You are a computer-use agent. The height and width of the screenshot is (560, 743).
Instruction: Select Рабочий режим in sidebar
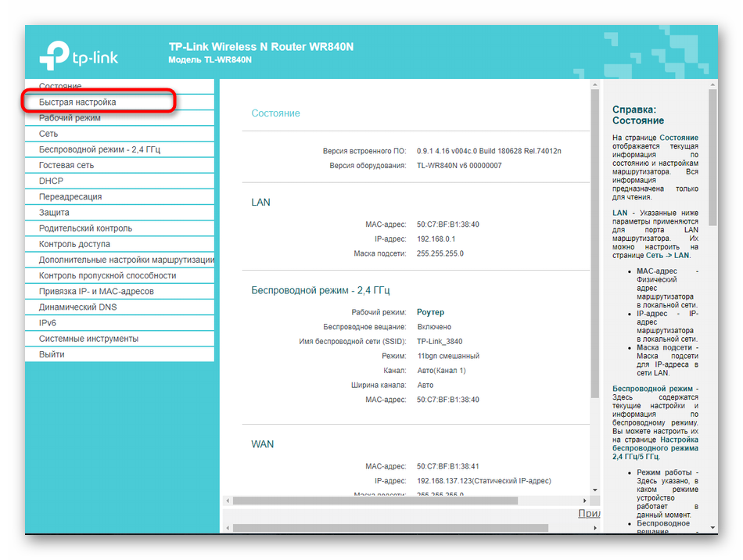tap(70, 118)
